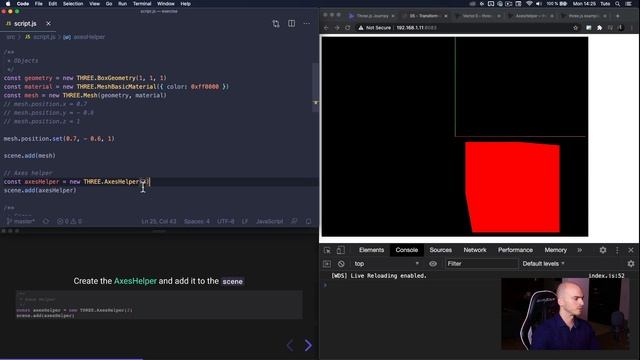The image size is (640, 360).
Task: Reload the browser page
Action: tap(348, 28)
